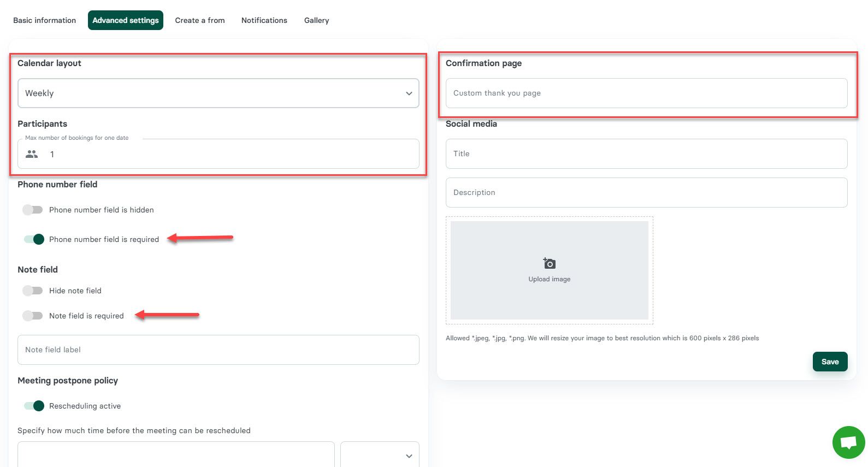868x467 pixels.
Task: Focus the Custom thank you page field
Action: pos(647,93)
